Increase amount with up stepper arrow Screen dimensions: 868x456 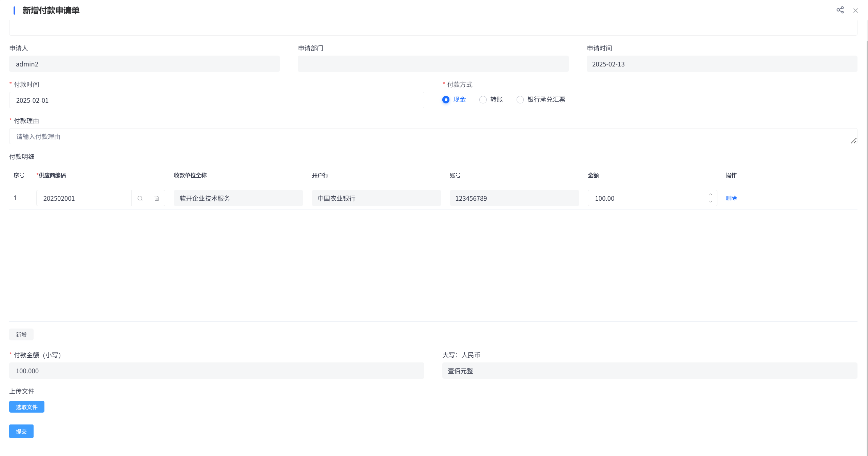710,195
